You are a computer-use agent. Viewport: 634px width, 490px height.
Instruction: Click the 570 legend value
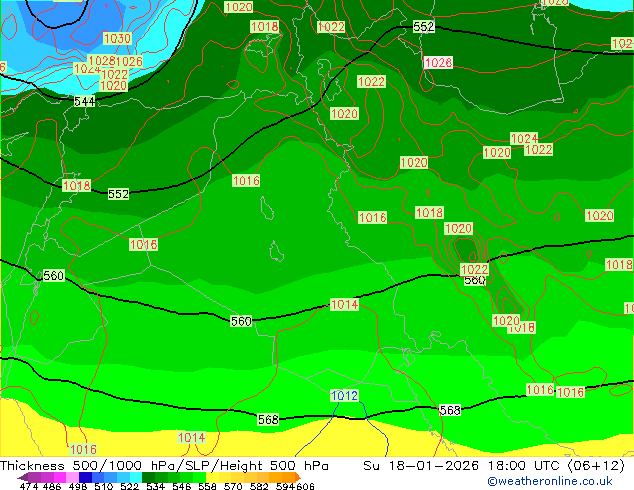[x=232, y=486]
